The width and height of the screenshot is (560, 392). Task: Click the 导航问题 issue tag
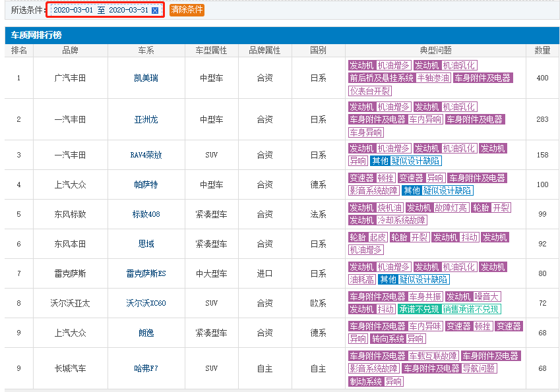(479, 368)
